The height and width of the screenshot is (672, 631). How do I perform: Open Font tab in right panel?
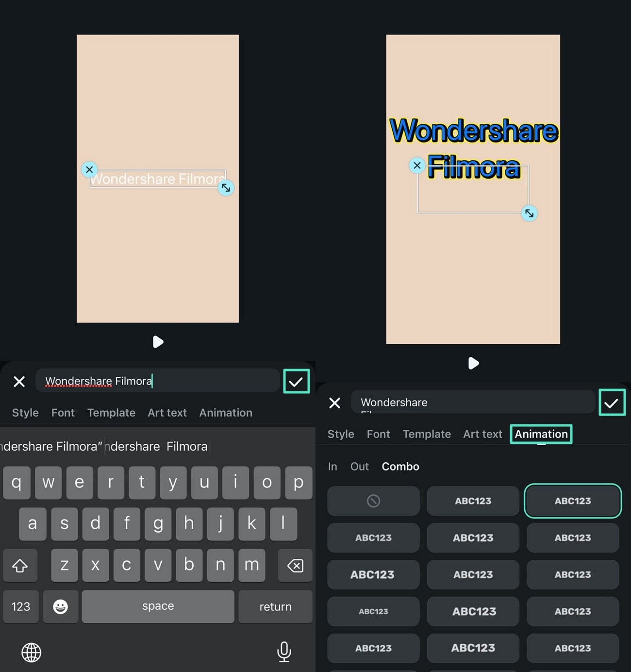click(x=379, y=434)
